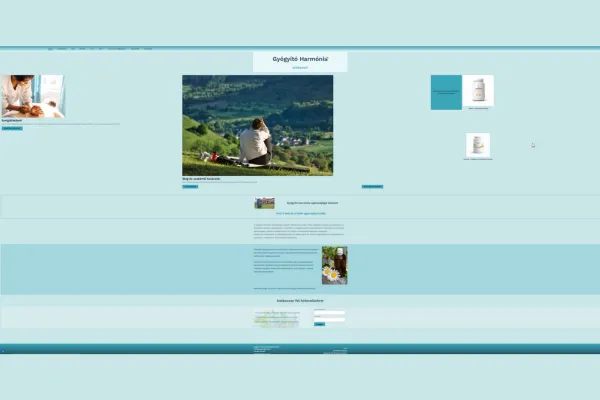The width and height of the screenshot is (600, 400).
Task: Click the newsletter banner image
Action: [276, 318]
